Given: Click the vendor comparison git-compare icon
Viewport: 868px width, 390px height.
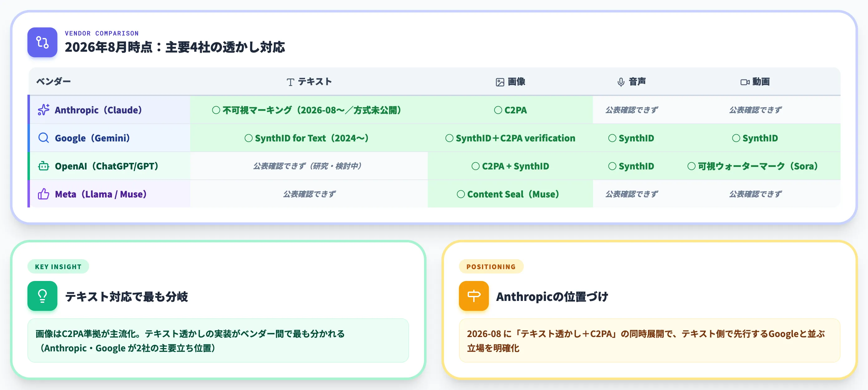Looking at the screenshot, I should click(x=42, y=42).
